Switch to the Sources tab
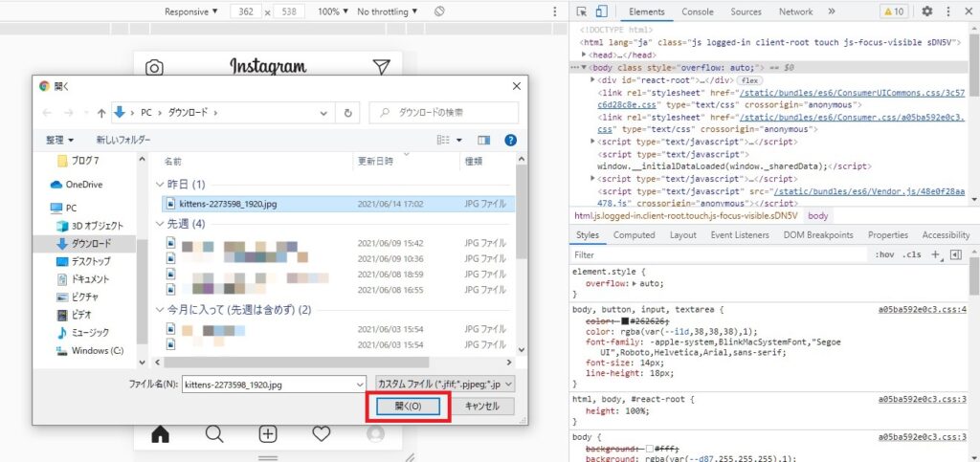 pos(746,11)
